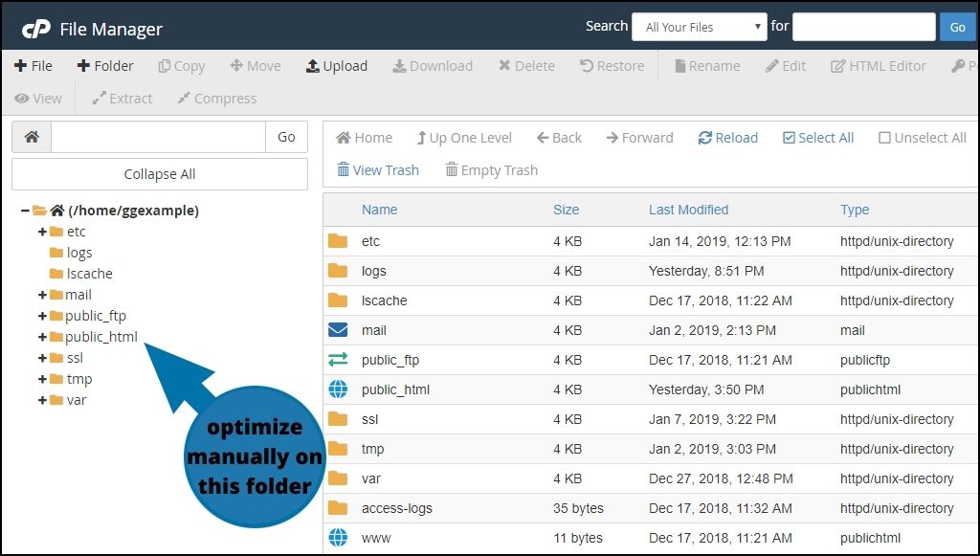Open the All Your Files search dropdown

[x=700, y=27]
